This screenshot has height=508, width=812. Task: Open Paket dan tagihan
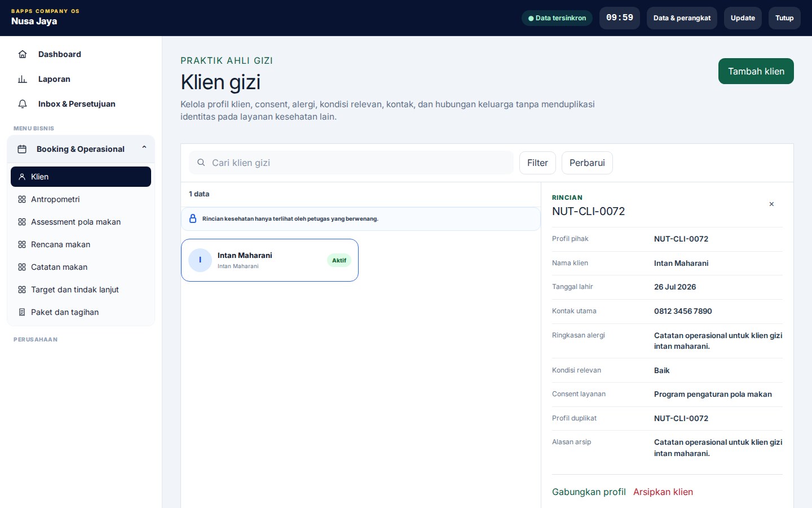81,312
